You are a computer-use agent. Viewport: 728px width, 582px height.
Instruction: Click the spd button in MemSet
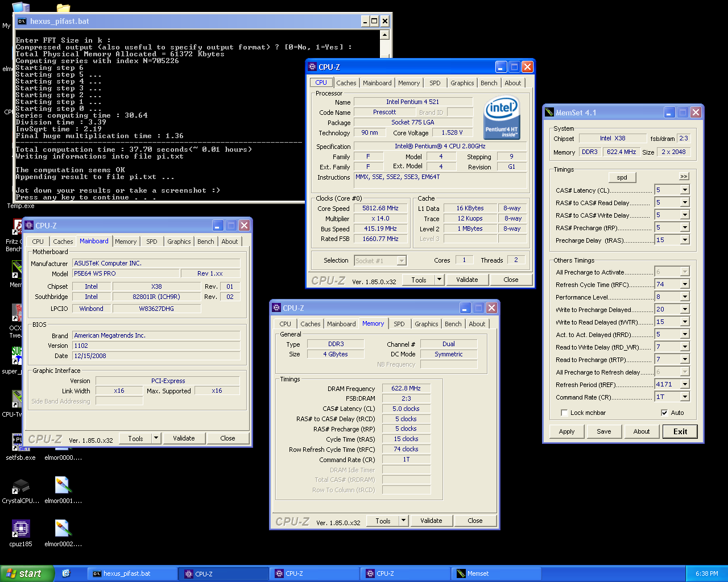pos(622,177)
